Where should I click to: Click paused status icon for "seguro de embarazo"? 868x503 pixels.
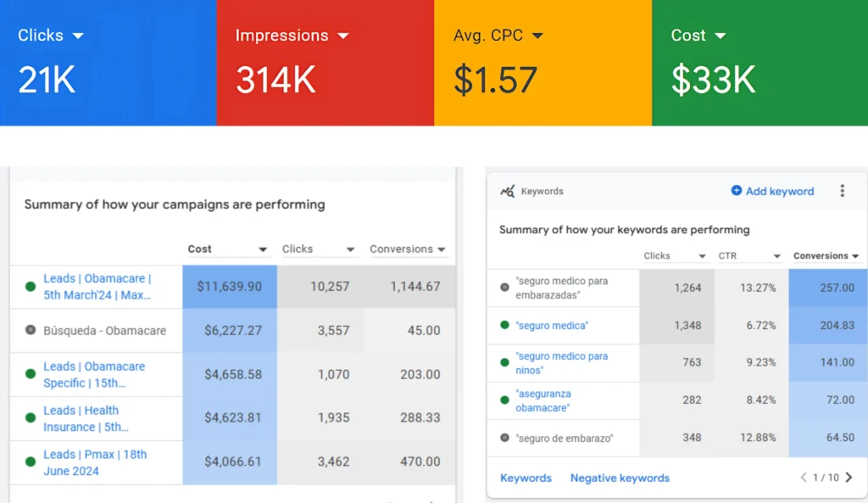point(504,439)
